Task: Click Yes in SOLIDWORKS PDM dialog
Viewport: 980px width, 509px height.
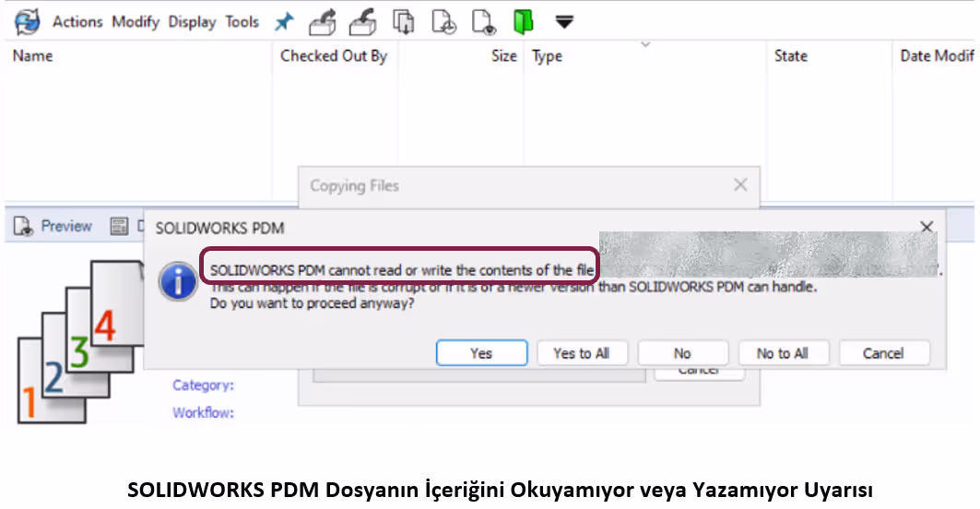Action: pos(481,353)
